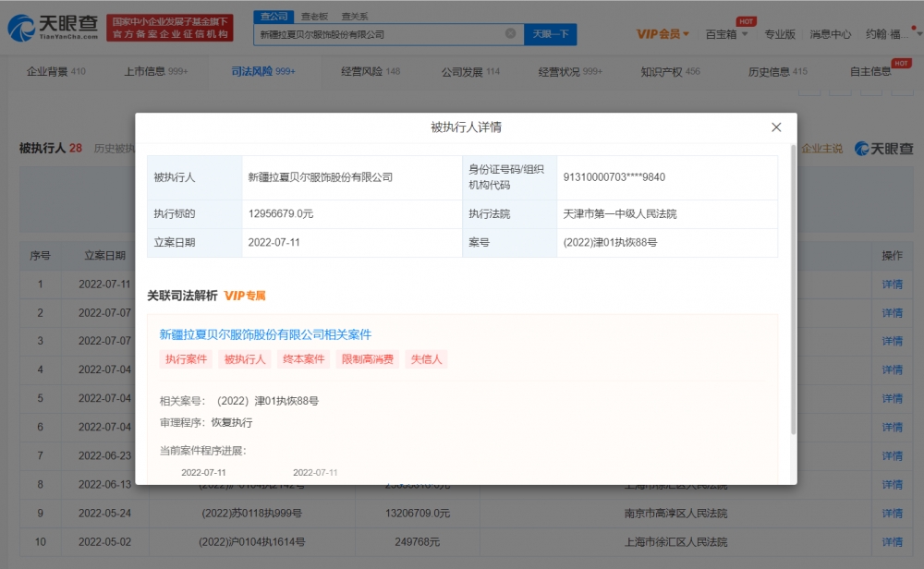Click the (2022)津01执恢88号 case number
Screen dimensions: 924x569
(x=610, y=243)
